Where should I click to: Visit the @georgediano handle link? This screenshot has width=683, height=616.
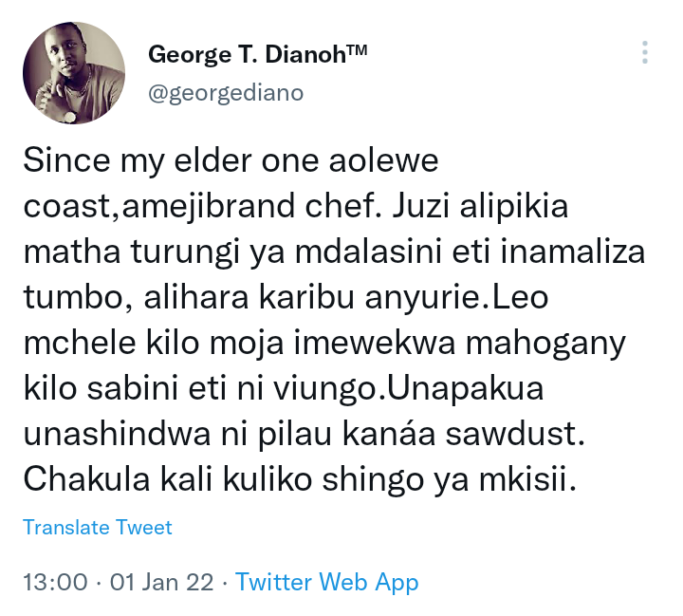point(226,93)
